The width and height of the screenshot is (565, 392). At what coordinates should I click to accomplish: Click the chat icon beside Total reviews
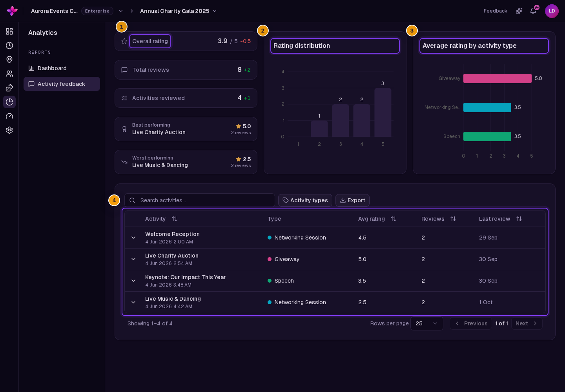[124, 70]
